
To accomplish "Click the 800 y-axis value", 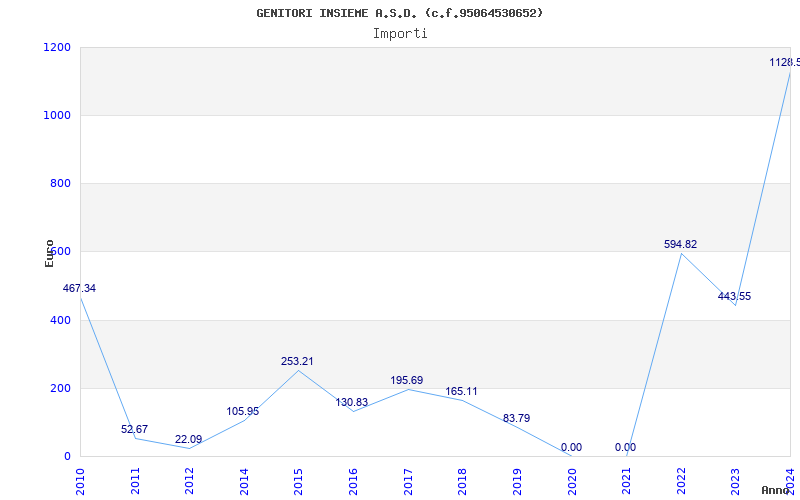I will (x=60, y=183).
